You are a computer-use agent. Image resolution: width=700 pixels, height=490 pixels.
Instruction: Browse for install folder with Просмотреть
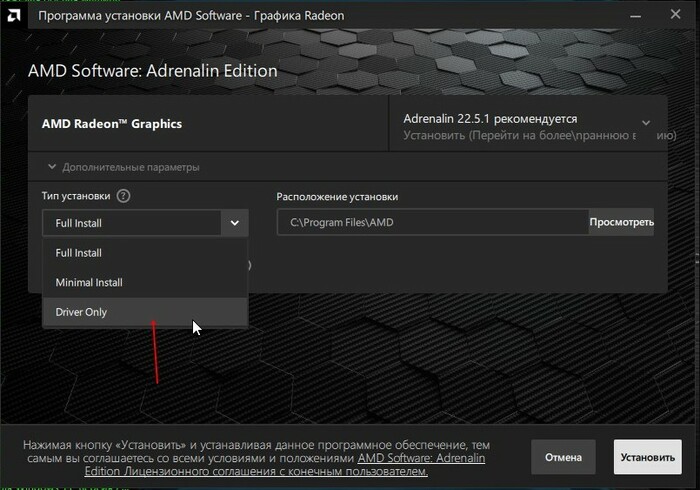click(621, 222)
